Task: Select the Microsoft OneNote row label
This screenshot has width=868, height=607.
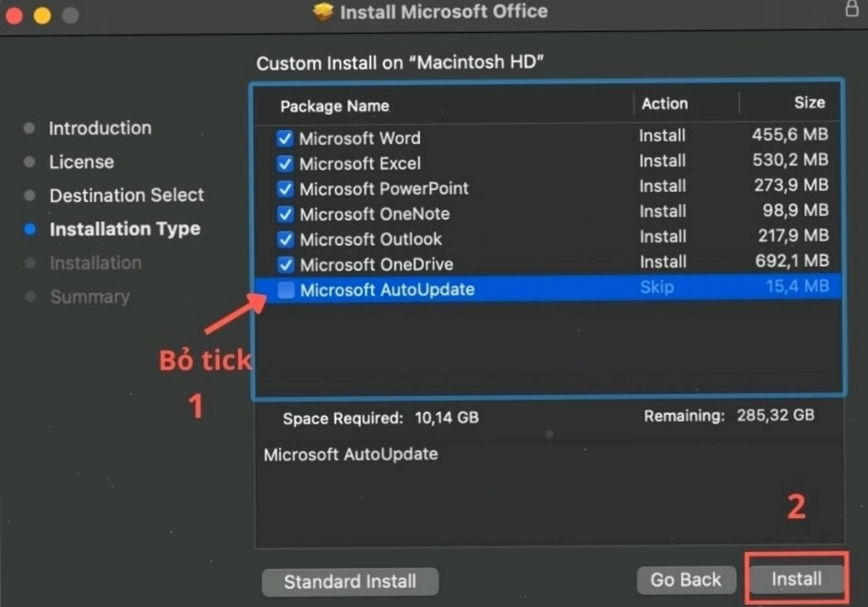Action: point(375,214)
